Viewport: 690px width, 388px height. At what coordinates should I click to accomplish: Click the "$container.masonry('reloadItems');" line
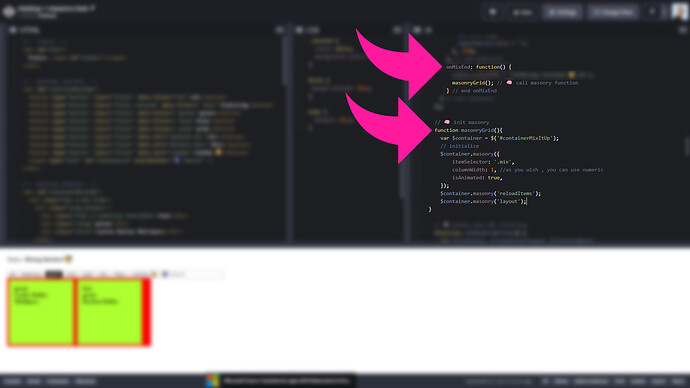[491, 194]
